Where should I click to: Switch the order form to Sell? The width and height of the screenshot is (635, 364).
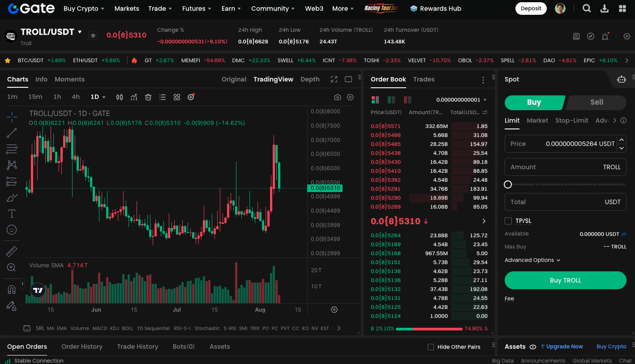596,102
